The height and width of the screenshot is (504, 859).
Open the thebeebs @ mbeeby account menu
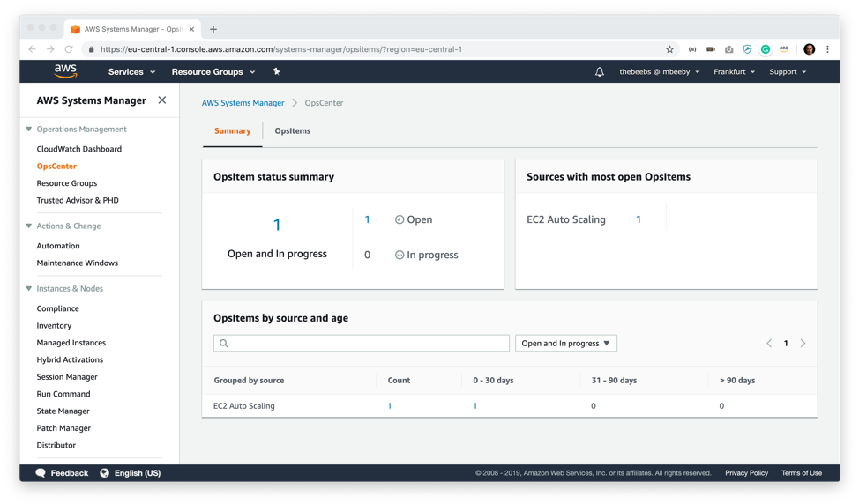[660, 71]
